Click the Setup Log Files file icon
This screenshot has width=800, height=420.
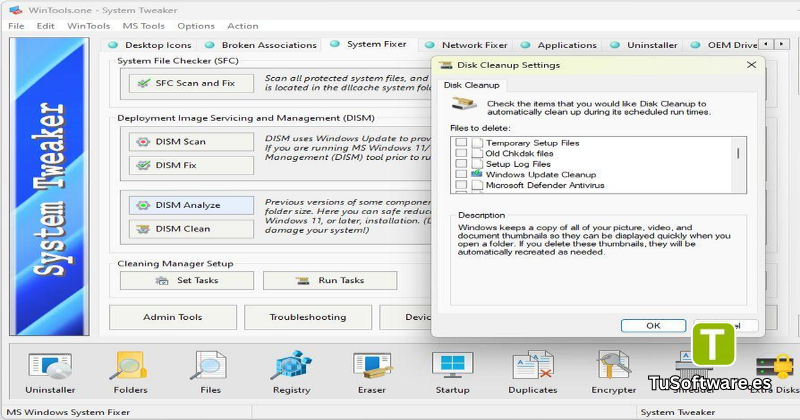click(x=477, y=164)
